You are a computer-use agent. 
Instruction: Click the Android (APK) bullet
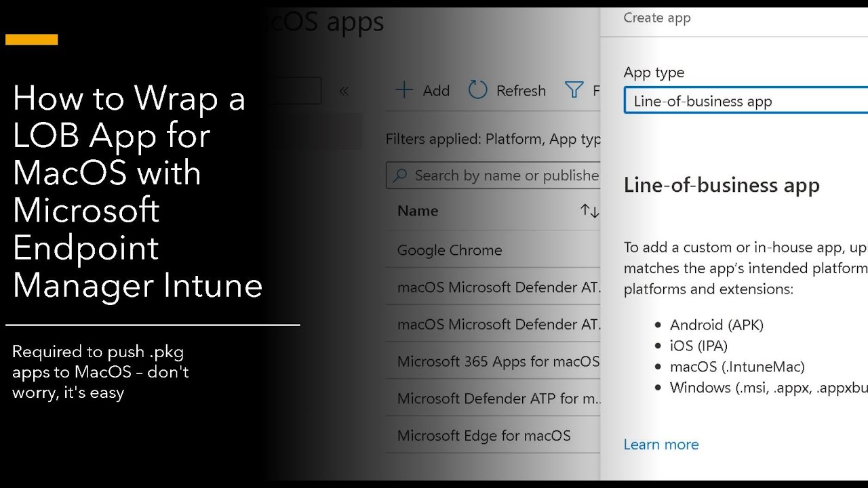point(717,325)
